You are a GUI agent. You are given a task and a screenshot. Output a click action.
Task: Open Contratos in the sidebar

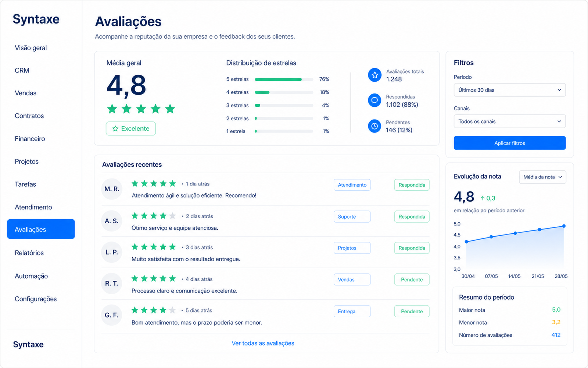[x=29, y=116]
